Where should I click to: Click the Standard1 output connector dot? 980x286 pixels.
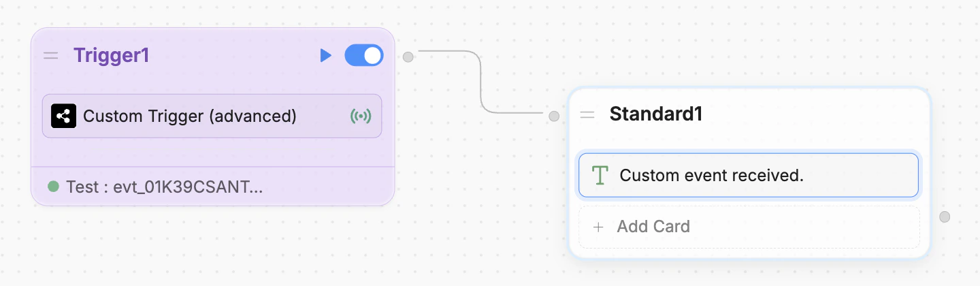pos(945,217)
